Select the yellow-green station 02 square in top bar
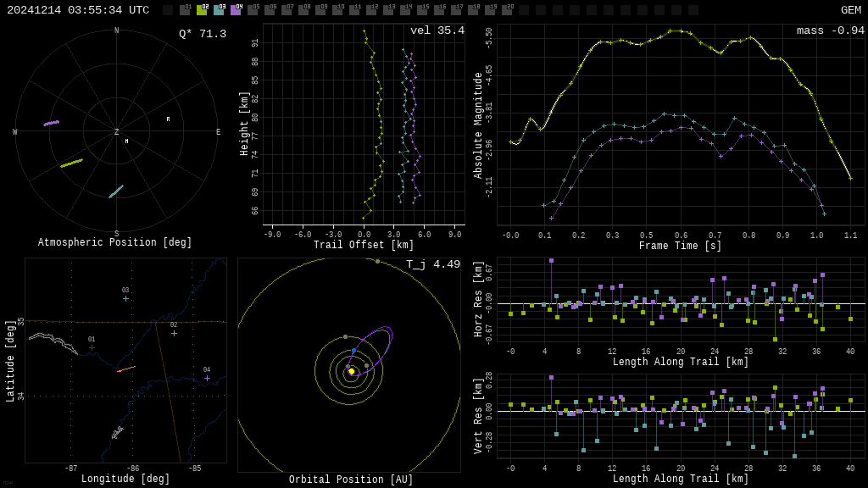The height and width of the screenshot is (488, 868). pos(202,10)
